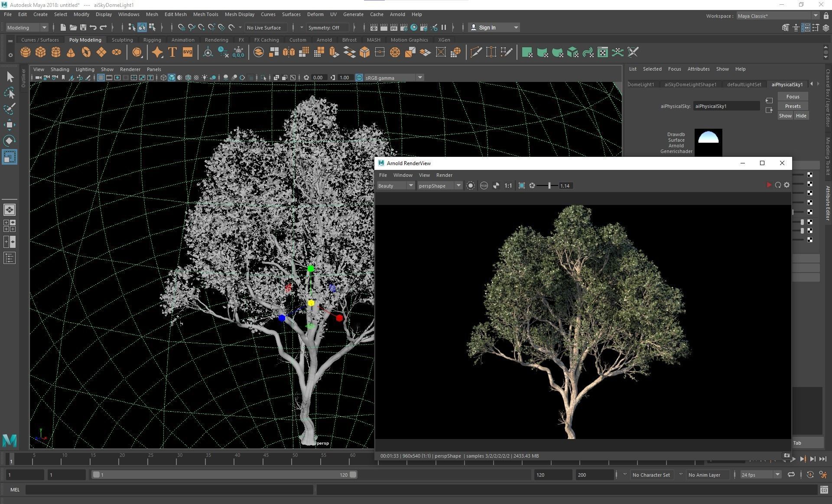Screen dimensions: 832x504
Task: Click the refresh render icon in Arnold RenderView
Action: point(778,185)
